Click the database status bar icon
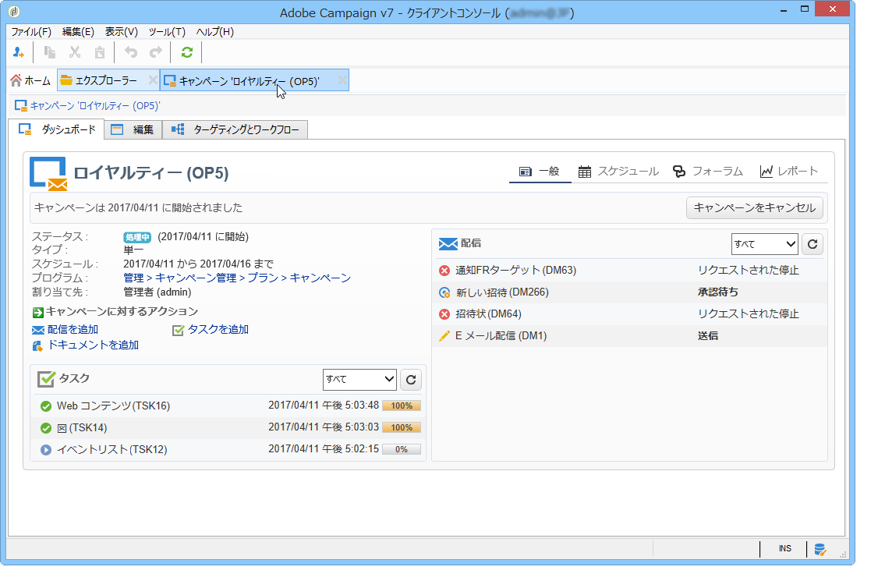 pyautogui.click(x=820, y=549)
